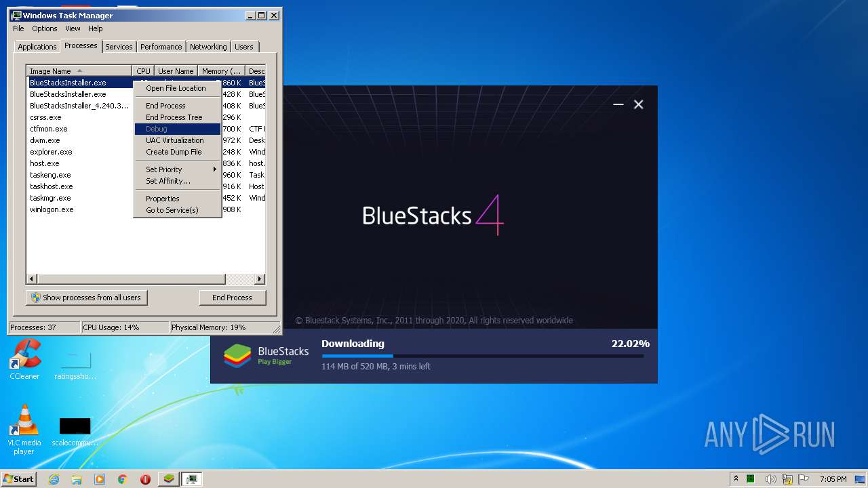Expand the Set Priority submenu
The height and width of the screenshot is (488, 868).
coord(177,169)
